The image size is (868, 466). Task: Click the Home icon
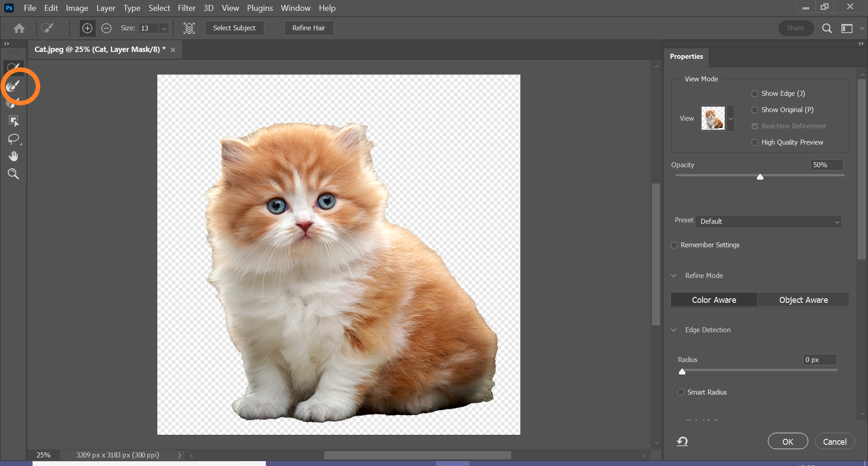(x=19, y=28)
